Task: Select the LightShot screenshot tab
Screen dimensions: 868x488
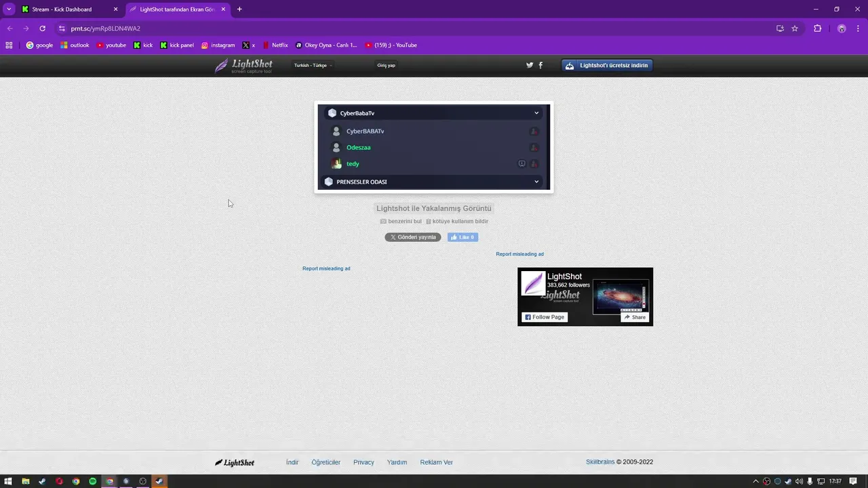Action: pos(178,9)
